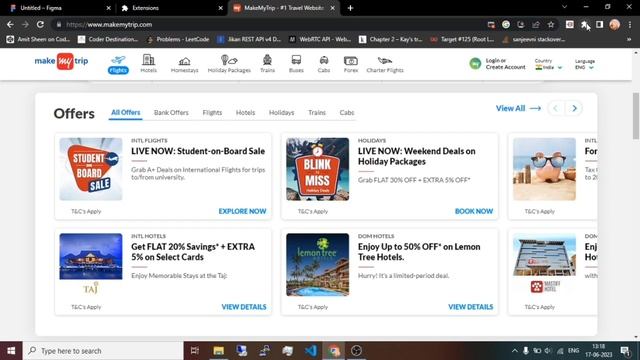Open the Problems - LeetCode bookmark
Viewport: 640px width, 360px height.
(178, 39)
